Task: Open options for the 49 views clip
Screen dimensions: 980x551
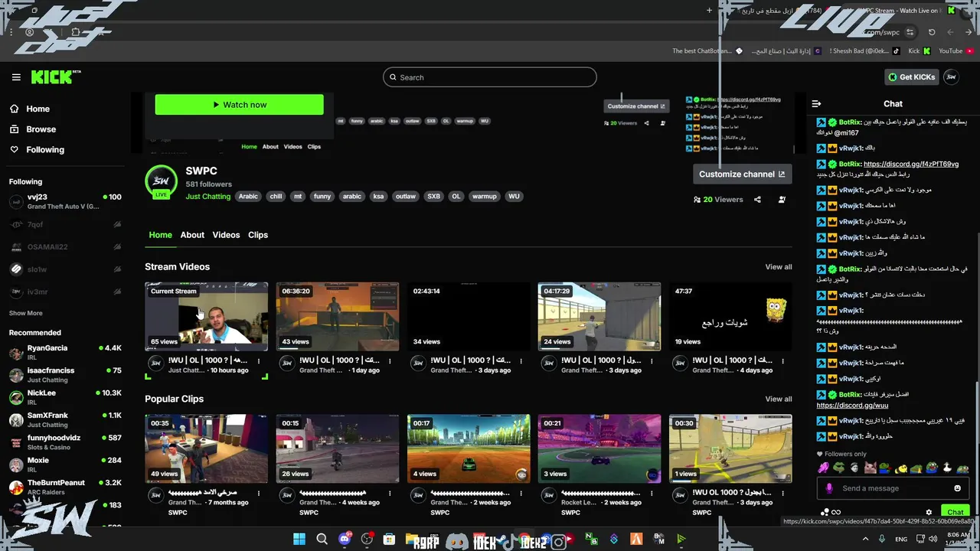Action: (x=259, y=494)
